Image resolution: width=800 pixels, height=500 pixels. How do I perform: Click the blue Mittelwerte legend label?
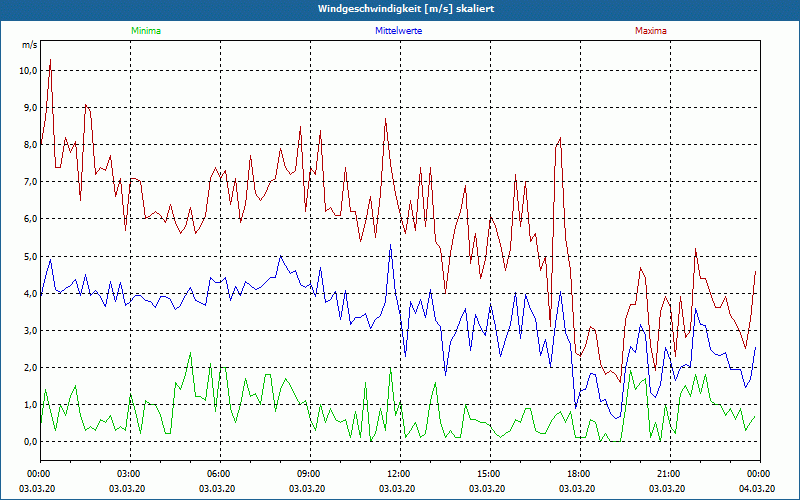pyautogui.click(x=398, y=31)
